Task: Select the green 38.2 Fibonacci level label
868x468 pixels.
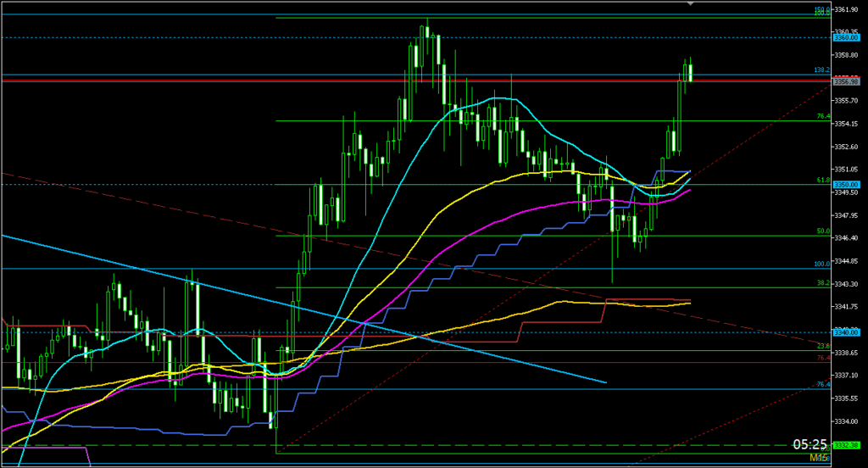Action: [824, 283]
